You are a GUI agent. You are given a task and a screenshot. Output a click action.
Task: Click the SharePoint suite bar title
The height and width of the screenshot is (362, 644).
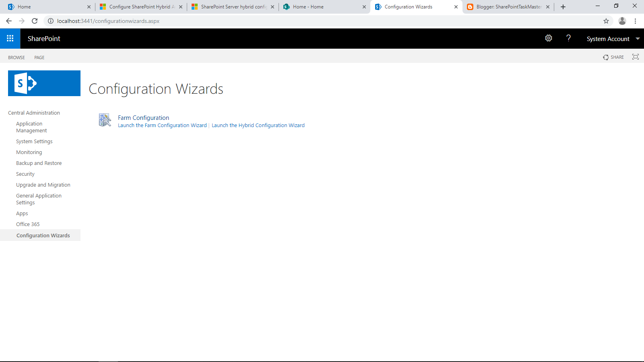[x=44, y=39]
